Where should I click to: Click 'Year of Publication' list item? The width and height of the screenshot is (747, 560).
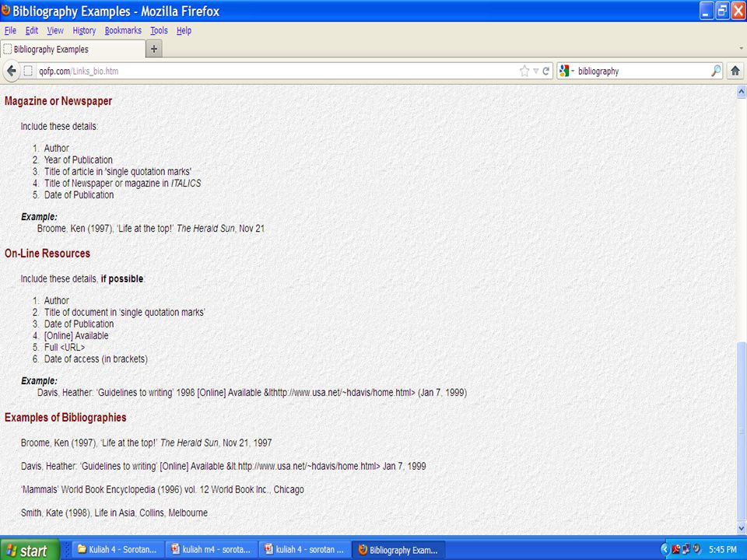point(78,160)
